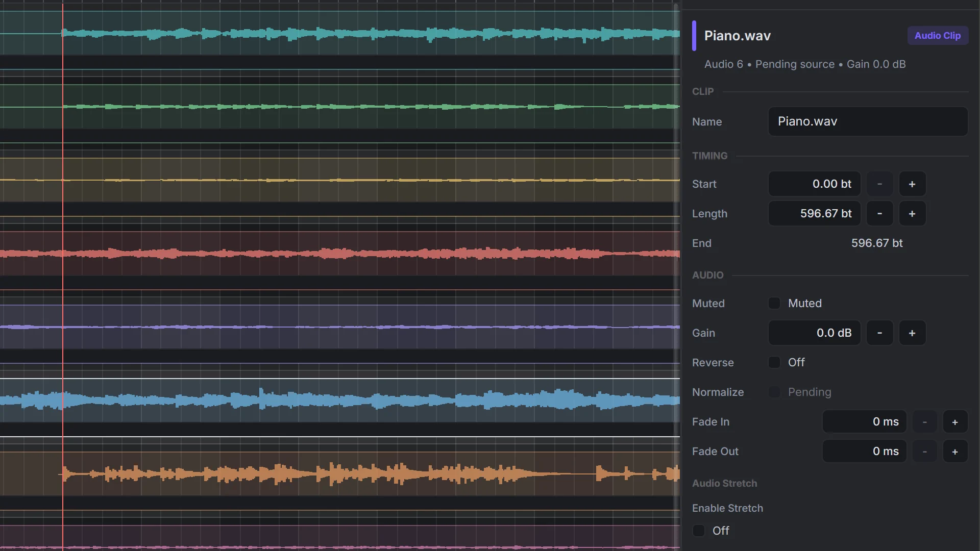Select the blue highlighted waveform clip
Viewport: 980px width, 551px height.
(x=340, y=400)
